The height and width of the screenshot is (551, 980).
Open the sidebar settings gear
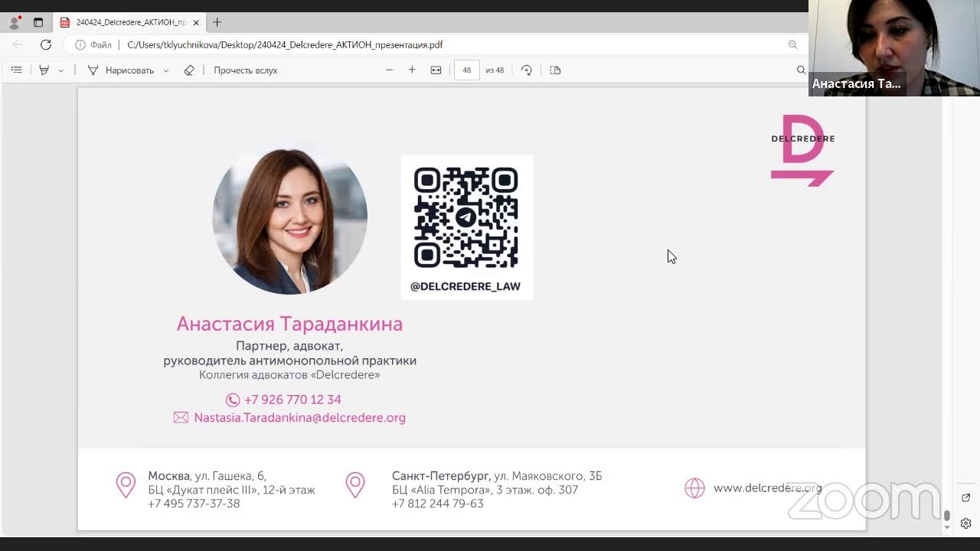(965, 523)
